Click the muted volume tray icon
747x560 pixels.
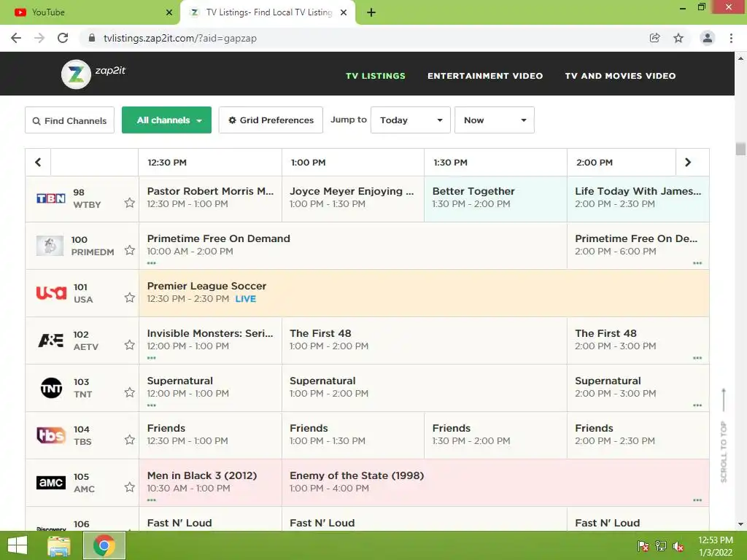coord(678,547)
